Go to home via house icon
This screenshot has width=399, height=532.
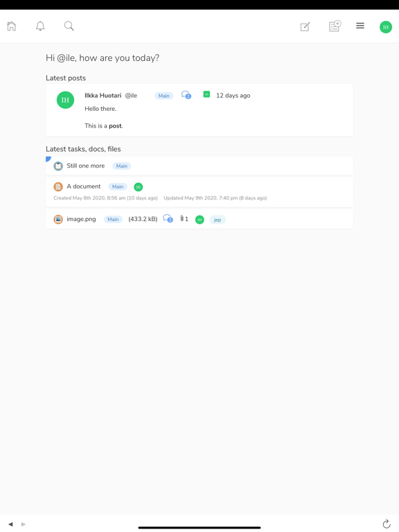[12, 26]
